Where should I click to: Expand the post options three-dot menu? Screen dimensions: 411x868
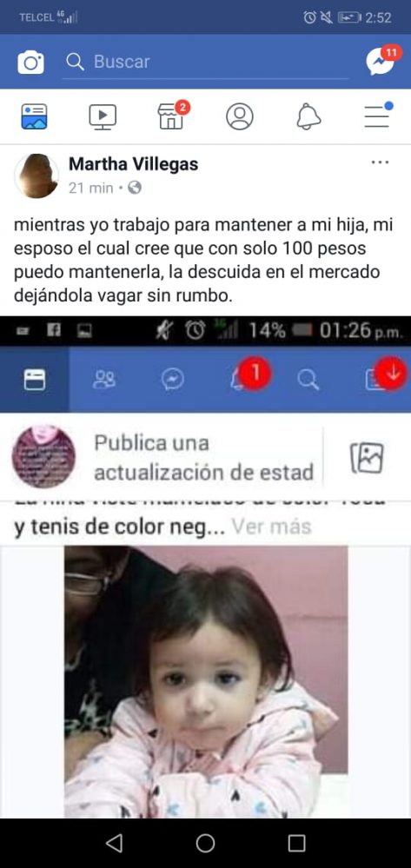[380, 162]
